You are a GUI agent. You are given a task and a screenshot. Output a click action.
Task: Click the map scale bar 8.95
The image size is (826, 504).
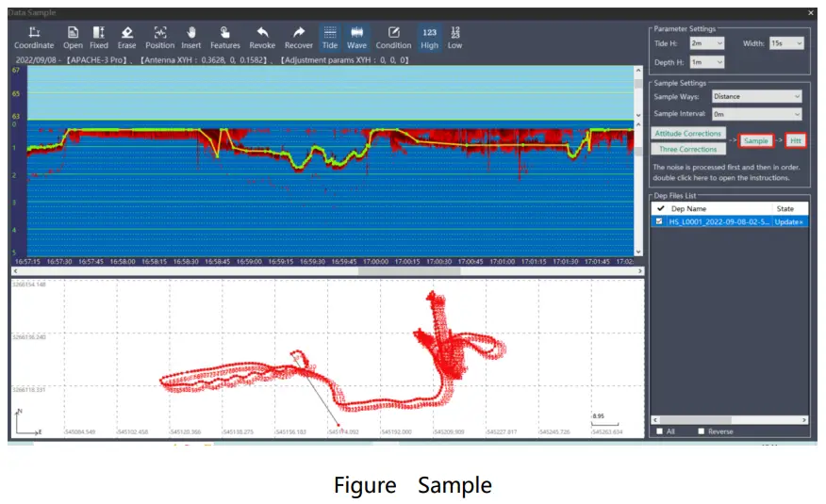coord(604,420)
